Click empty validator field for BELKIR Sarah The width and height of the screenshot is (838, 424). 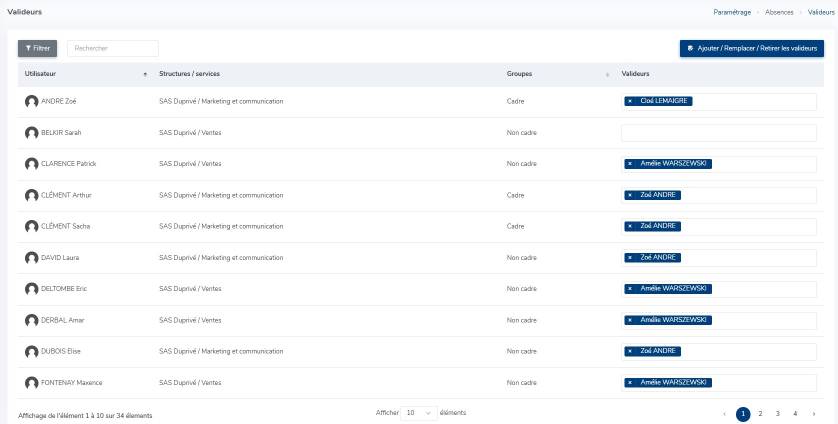[718, 133]
